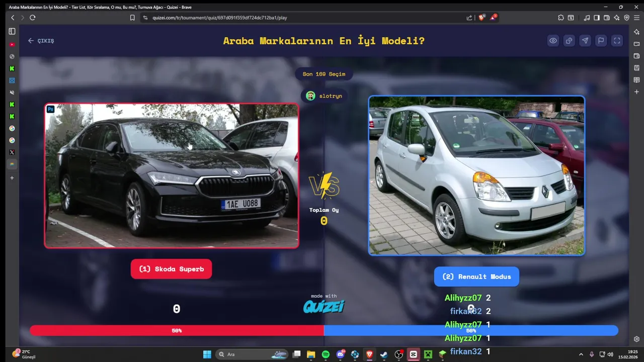Open the Windows Start menu
The image size is (644, 362).
(207, 354)
